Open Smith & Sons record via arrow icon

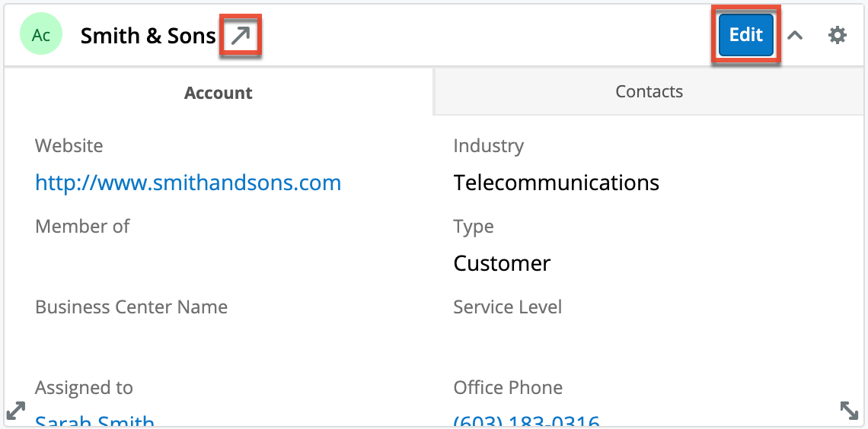click(x=241, y=36)
